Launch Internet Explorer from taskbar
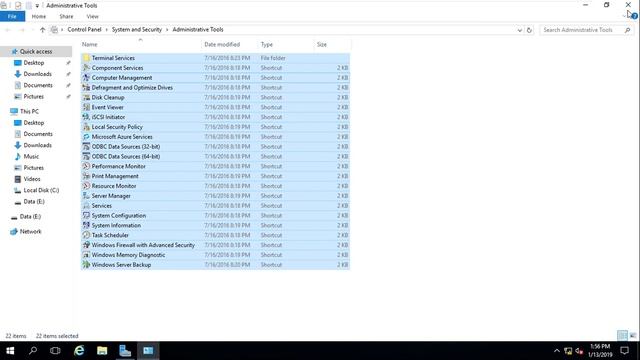Screen dimensions: 640x360 [x=79, y=351]
